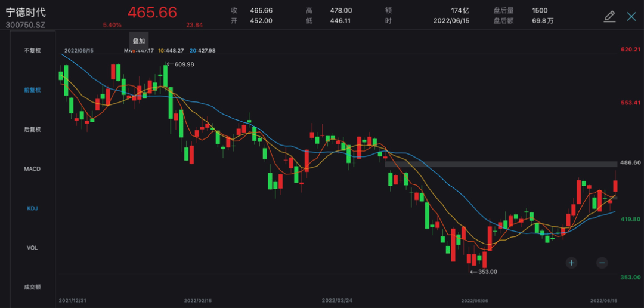The width and height of the screenshot is (644, 308).
Task: Click the 23.84 price change value
Action: coord(194,25)
